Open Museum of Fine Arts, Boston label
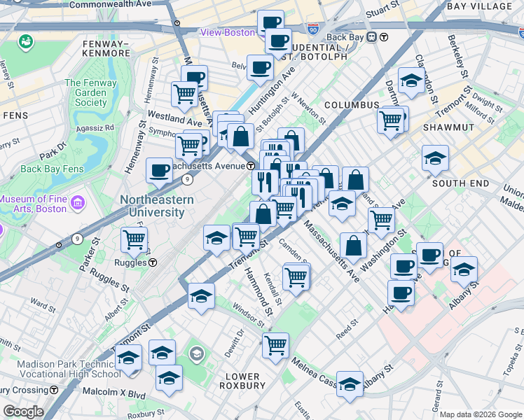The image size is (524, 420). [x=34, y=204]
